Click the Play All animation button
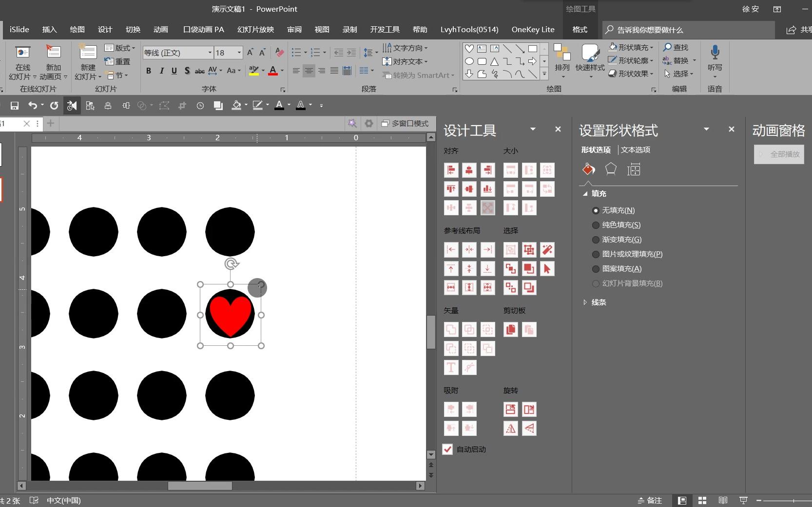Viewport: 812px width, 507px height. [779, 154]
